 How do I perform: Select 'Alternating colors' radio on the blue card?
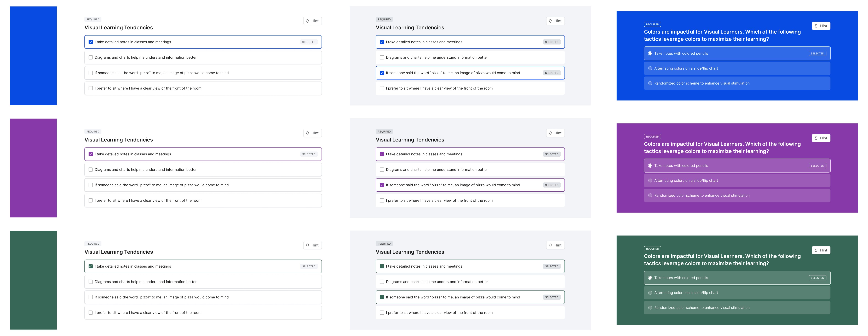(650, 68)
